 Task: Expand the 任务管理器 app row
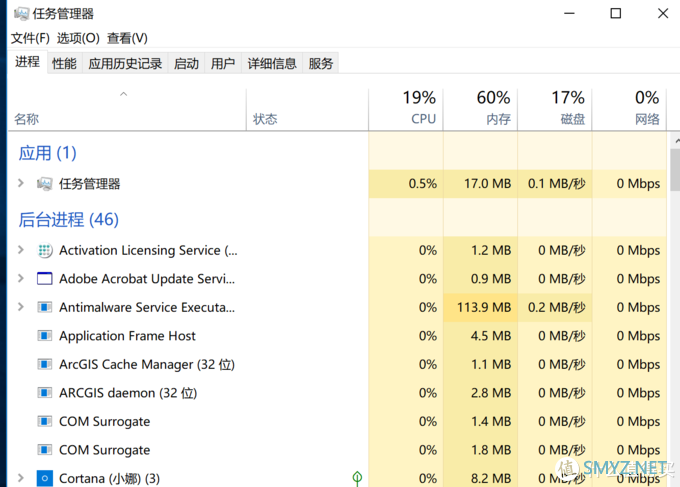pyautogui.click(x=20, y=183)
